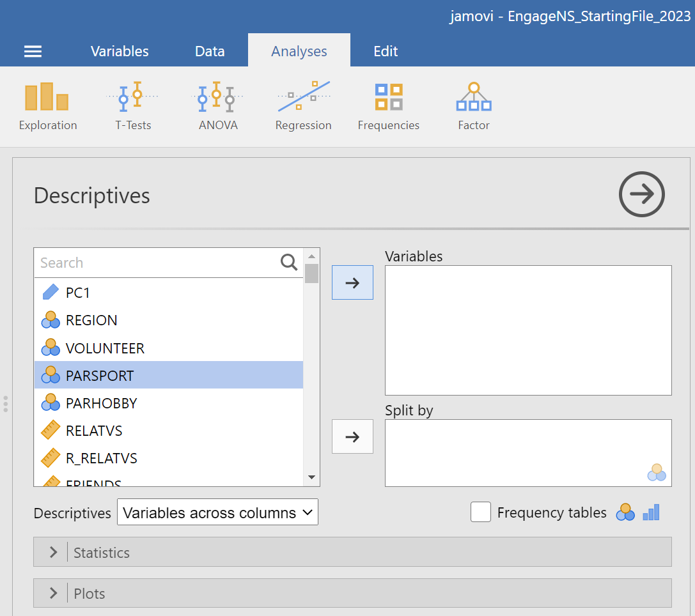Select the VOLUNTEER variable name
695x616 pixels.
coord(105,348)
